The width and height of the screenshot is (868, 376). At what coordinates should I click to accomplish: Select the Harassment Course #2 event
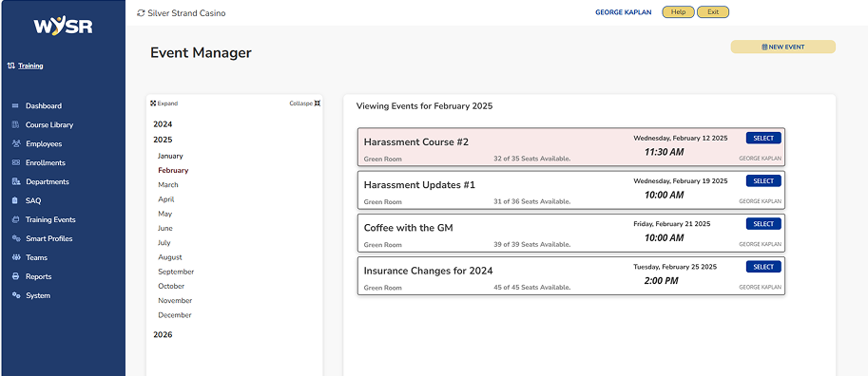pyautogui.click(x=763, y=139)
